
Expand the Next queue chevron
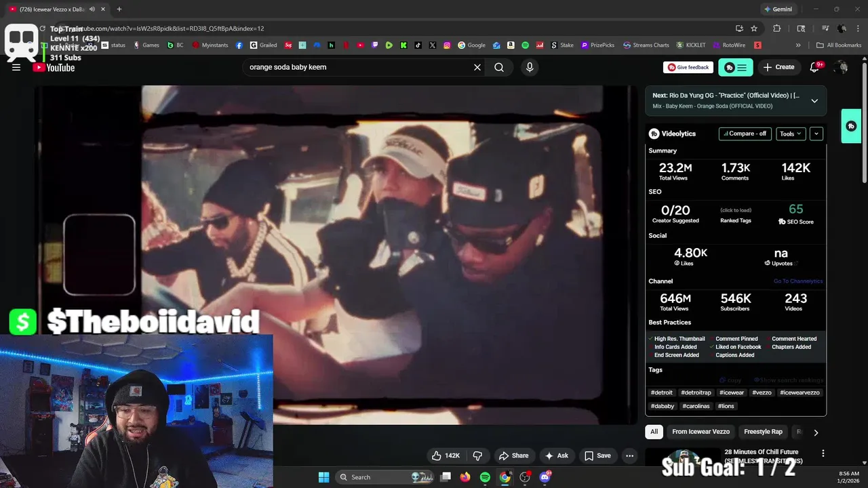tap(814, 101)
